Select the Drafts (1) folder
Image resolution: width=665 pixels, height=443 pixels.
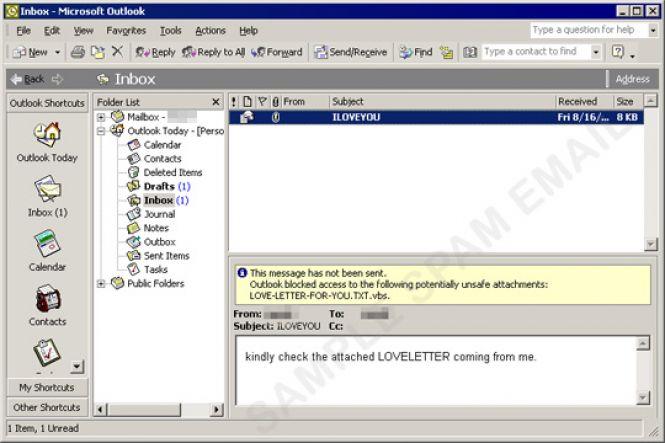[167, 187]
